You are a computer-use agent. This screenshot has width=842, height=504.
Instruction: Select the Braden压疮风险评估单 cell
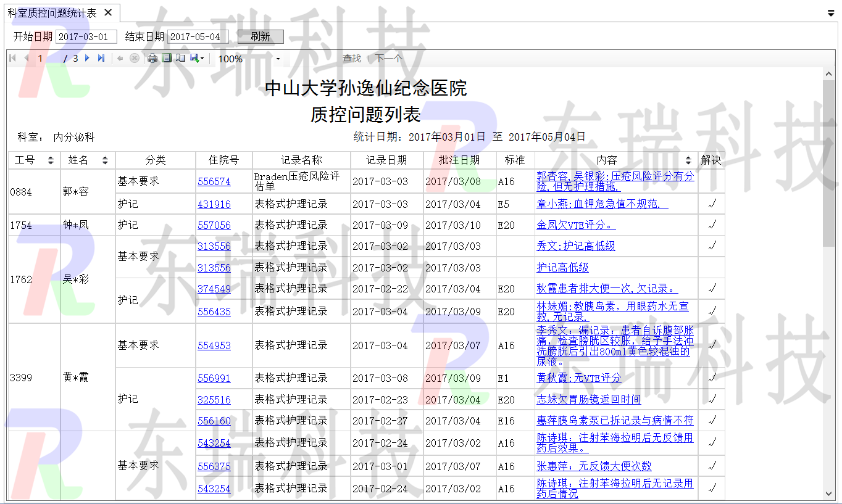coord(301,181)
